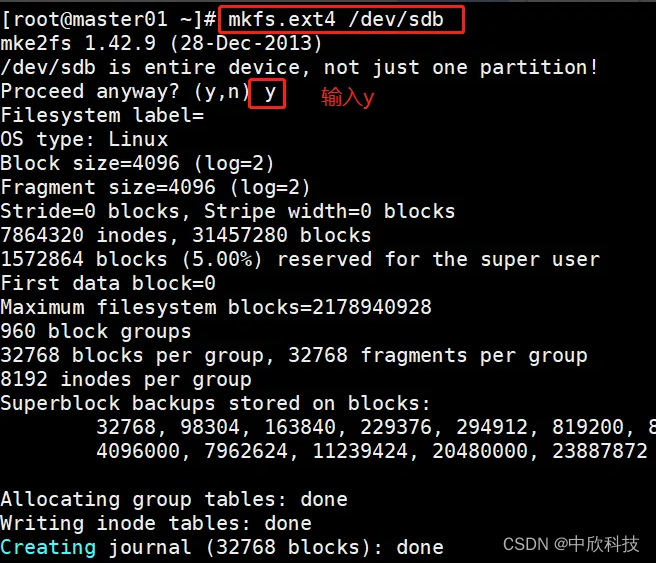Click the "Fragment size=4096 (log=2)" line
This screenshot has height=563, width=656.
[156, 187]
